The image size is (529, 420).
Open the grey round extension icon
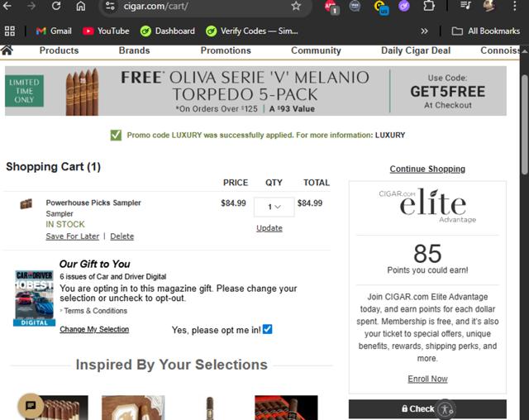(355, 6)
